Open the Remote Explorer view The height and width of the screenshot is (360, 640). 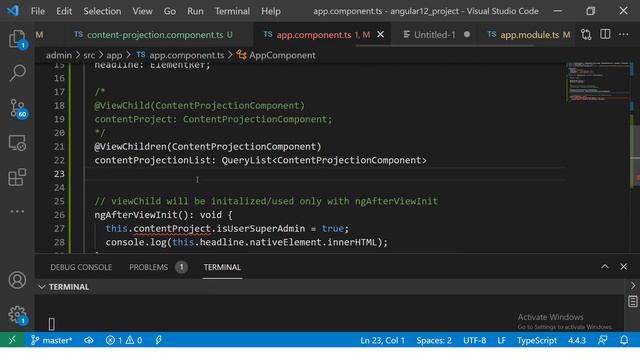17,143
